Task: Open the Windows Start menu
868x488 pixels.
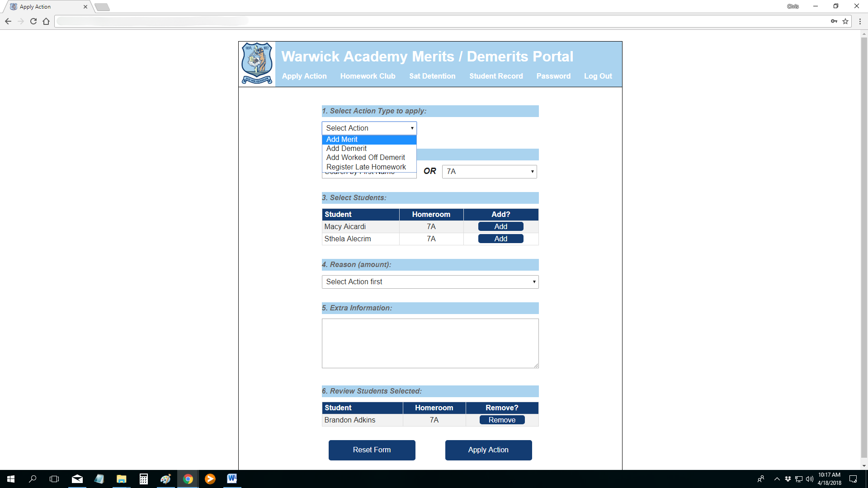Action: [11, 479]
